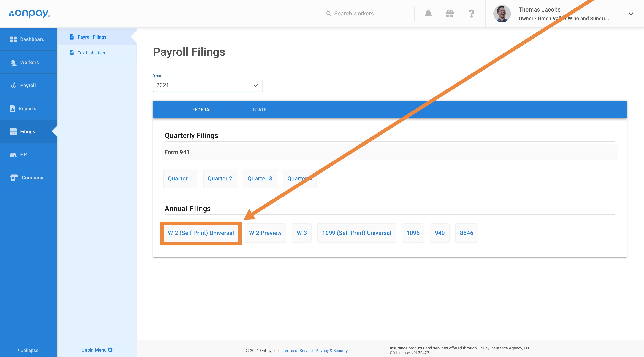The width and height of the screenshot is (644, 357).
Task: Open Payroll in the sidebar
Action: [x=28, y=85]
